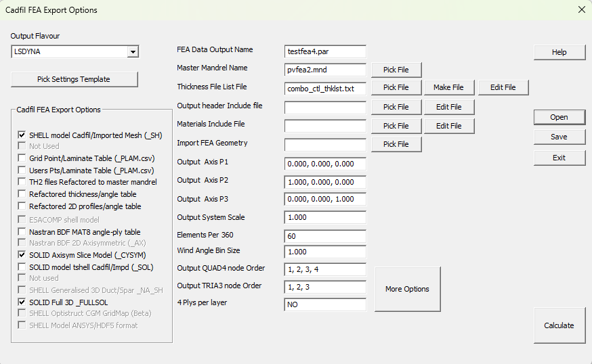Check Refactored 2D profiles/angle table

22,206
